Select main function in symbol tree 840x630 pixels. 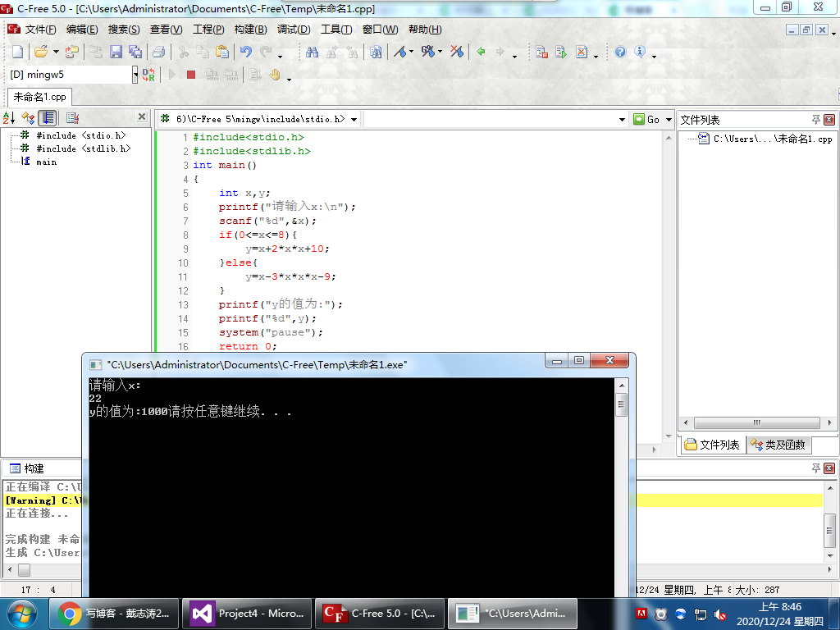click(x=46, y=162)
